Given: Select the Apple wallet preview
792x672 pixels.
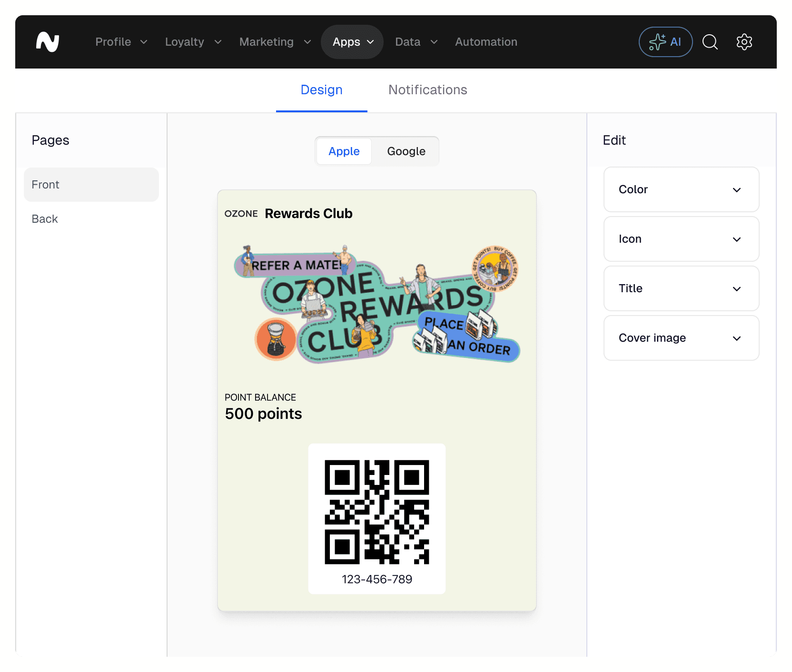Looking at the screenshot, I should click(x=344, y=151).
